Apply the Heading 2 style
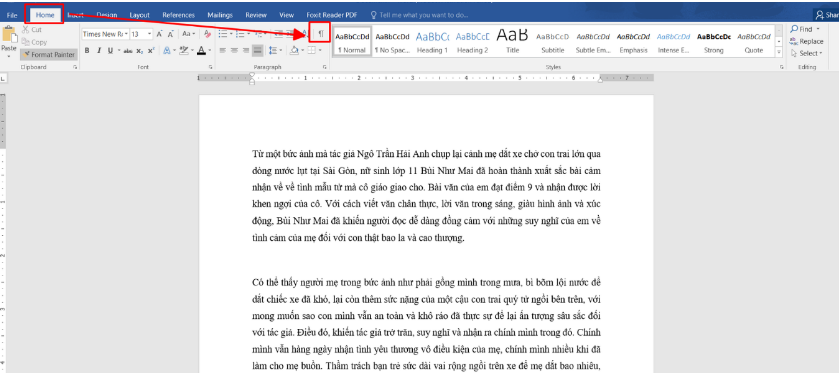 [472, 42]
